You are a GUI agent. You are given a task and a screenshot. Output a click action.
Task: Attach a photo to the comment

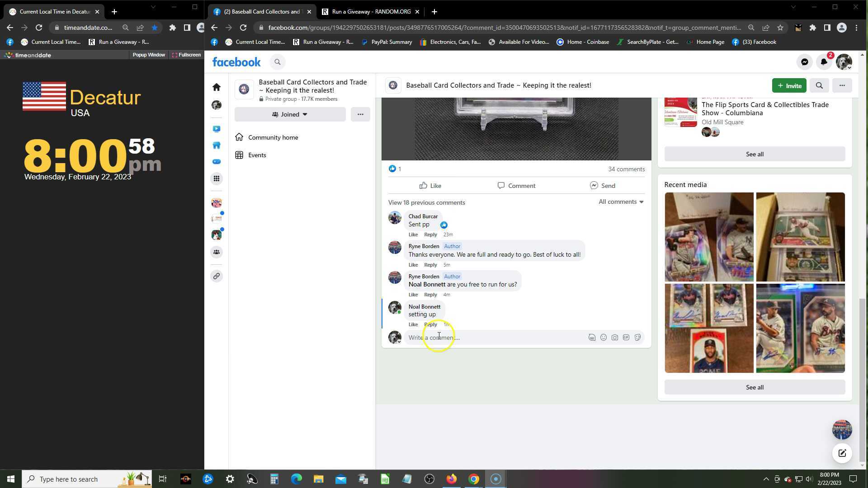614,338
